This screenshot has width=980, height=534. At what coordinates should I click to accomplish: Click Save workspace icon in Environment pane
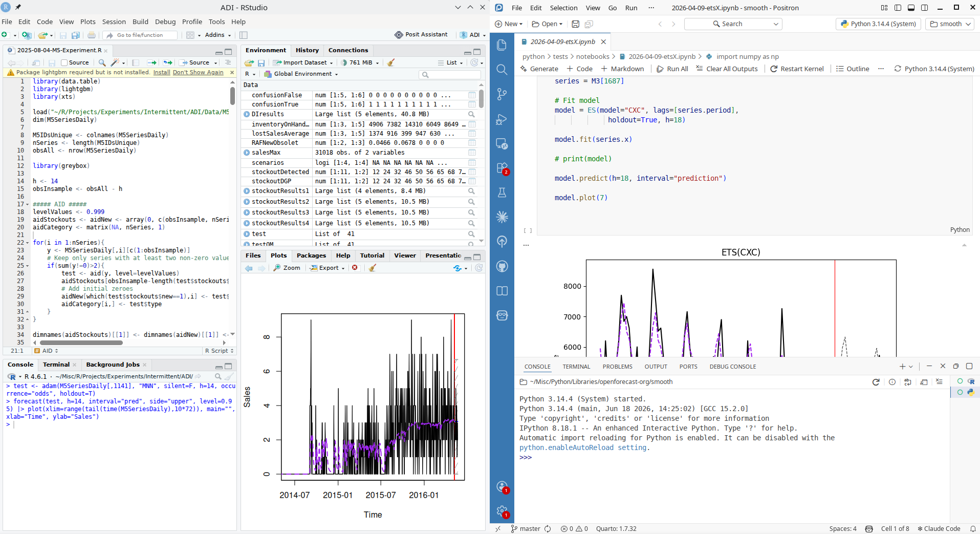click(x=261, y=62)
